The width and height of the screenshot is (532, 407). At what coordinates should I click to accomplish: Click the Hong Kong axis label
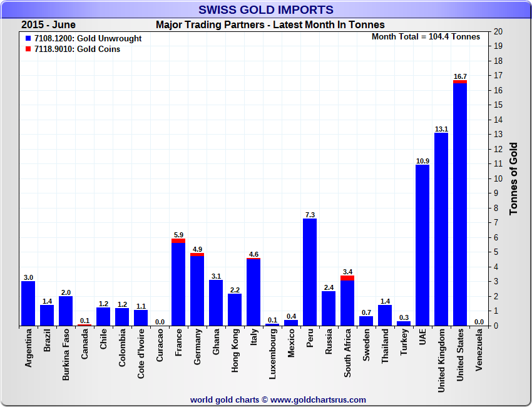pos(235,355)
